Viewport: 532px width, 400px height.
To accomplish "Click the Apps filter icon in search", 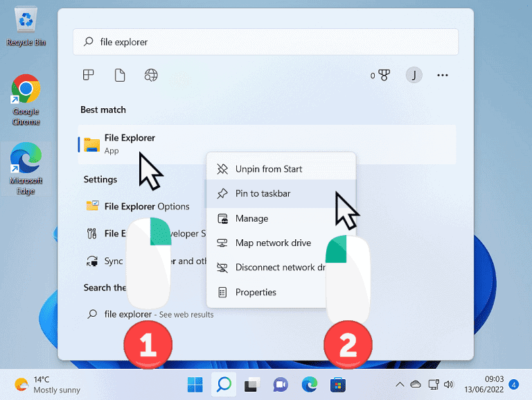I will point(88,75).
